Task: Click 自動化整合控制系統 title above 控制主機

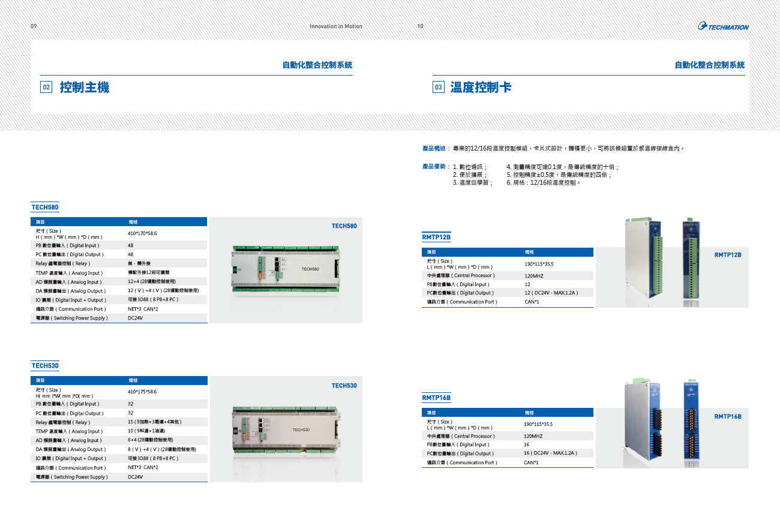Action: (x=317, y=65)
